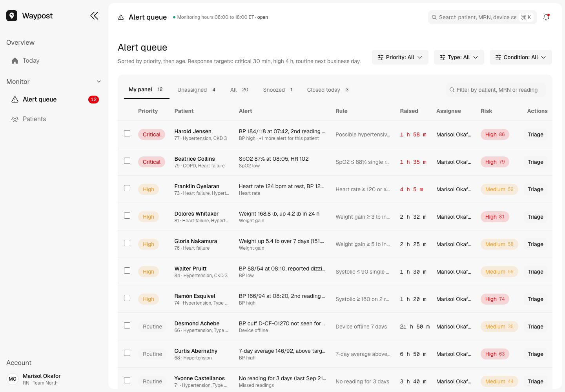The height and width of the screenshot is (392, 565).
Task: Click the Today home icon
Action: pos(15,61)
